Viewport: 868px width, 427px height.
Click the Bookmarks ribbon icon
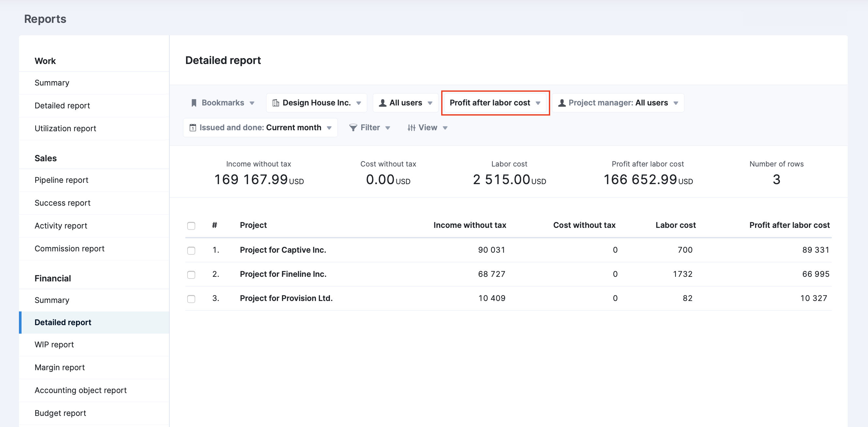[x=194, y=103]
